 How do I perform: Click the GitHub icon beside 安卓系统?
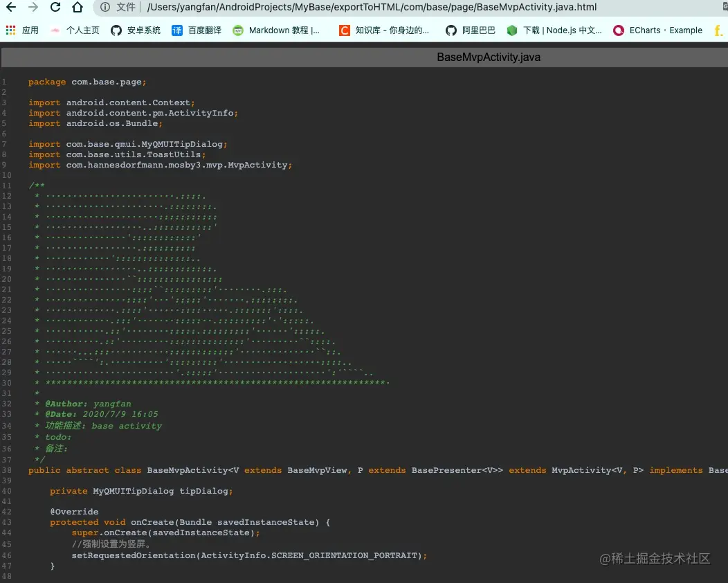click(116, 30)
